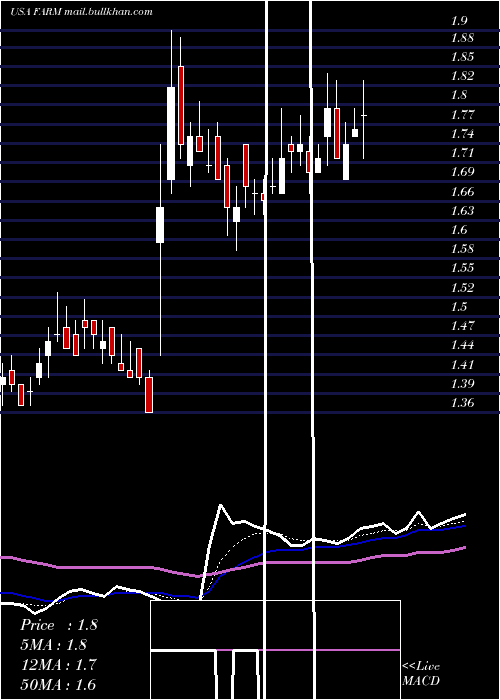Image resolution: width=500 pixels, height=700 pixels.
Task: Click the 'USA FARM mail.bullkhan.com' title text
Action: point(81,12)
